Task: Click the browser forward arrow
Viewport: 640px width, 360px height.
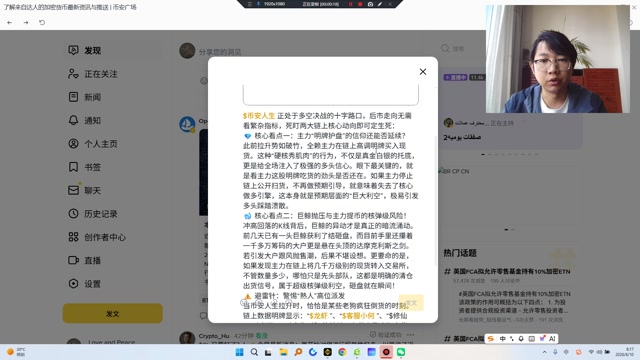Action: point(26,22)
